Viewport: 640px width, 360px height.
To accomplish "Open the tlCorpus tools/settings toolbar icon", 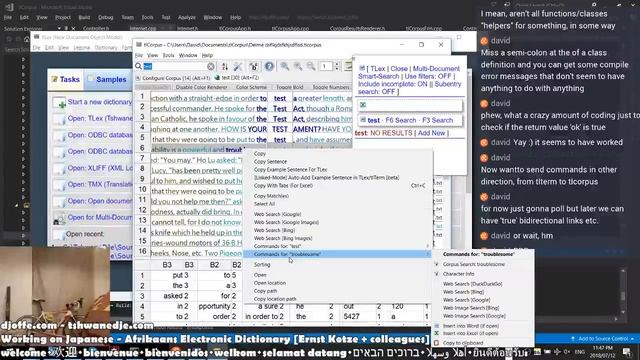I will (238, 67).
